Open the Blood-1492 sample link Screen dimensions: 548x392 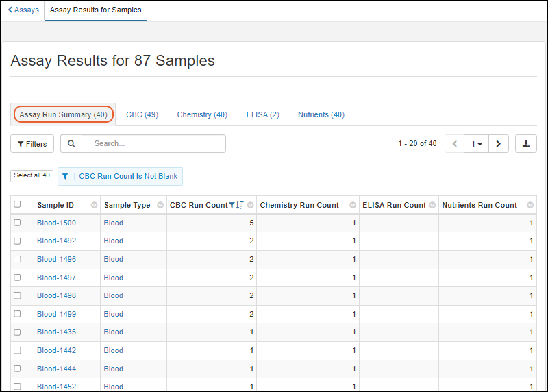(x=56, y=241)
